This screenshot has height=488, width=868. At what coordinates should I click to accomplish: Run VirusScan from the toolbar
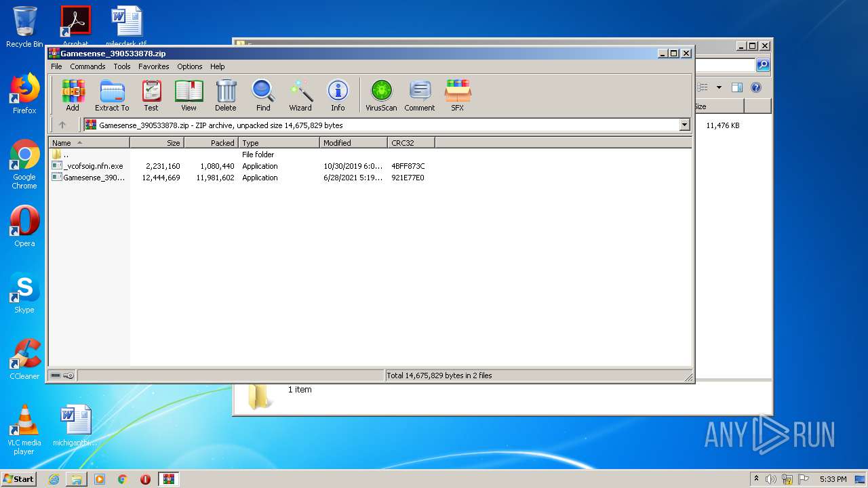click(x=381, y=95)
